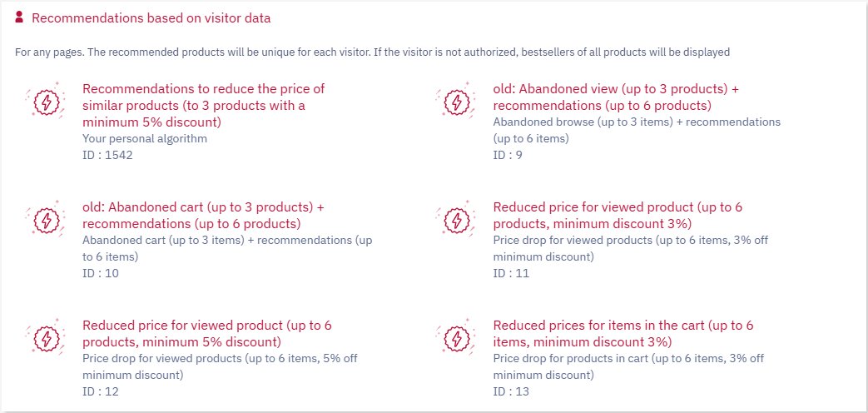Click the 'Abandoned browse (up to 3 items)' description
Screen dimensions: 868x413
pyautogui.click(x=637, y=130)
